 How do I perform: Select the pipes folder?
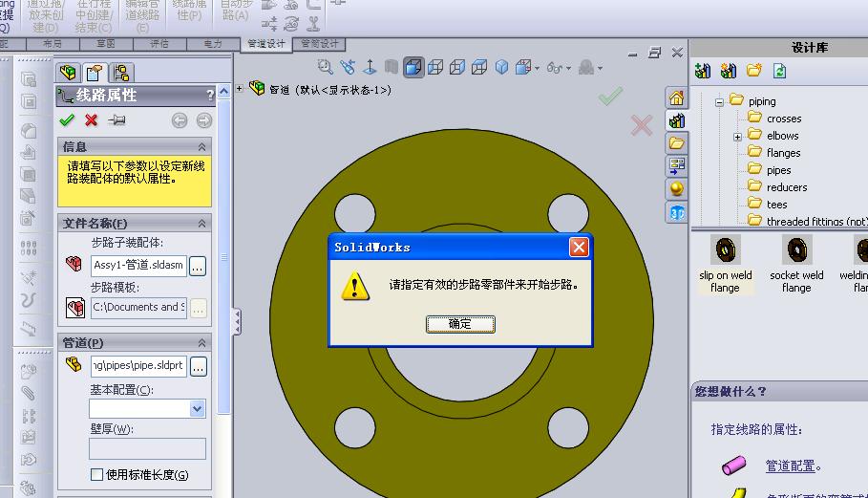coord(778,170)
